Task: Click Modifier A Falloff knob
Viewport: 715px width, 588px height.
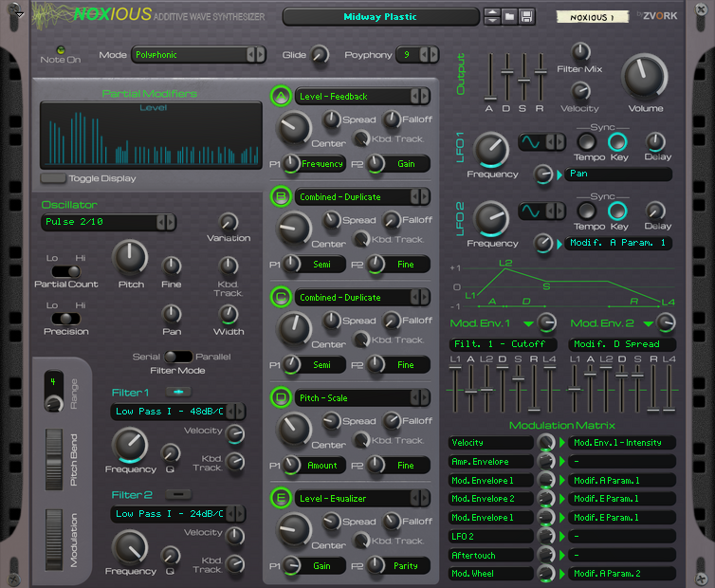Action: pos(392,119)
